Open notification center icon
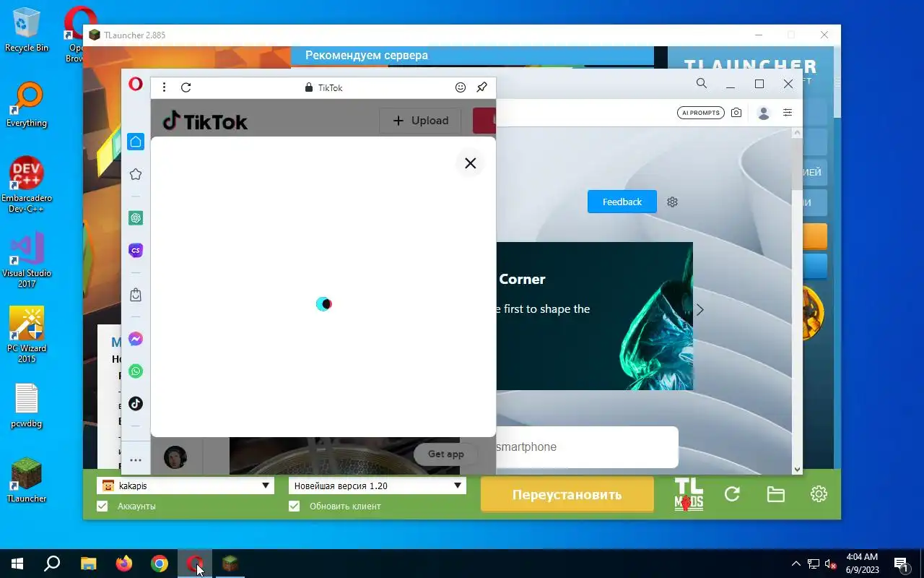 [x=901, y=564]
